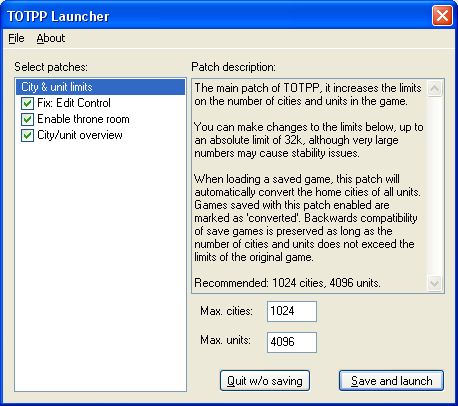Disable the City/unit overview checkbox
Viewport: 458px width, 406px height.
(27, 135)
